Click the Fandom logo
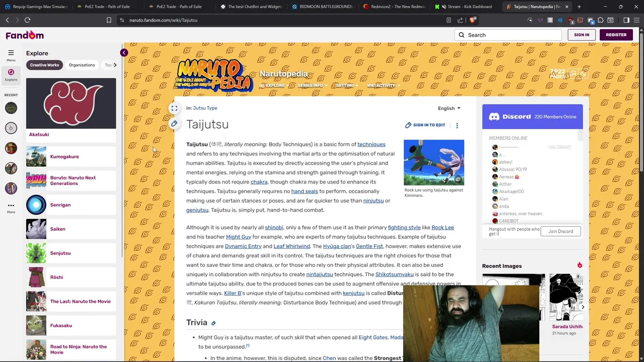 25,35
